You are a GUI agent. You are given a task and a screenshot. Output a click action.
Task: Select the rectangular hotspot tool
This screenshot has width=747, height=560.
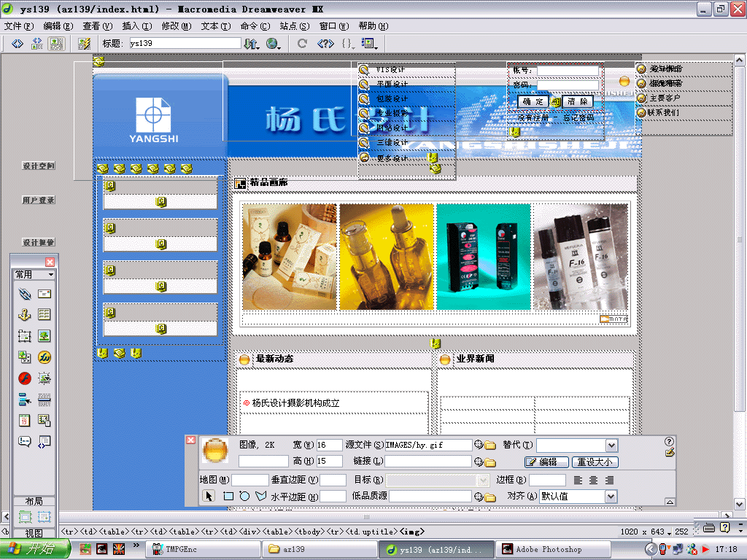(228, 497)
